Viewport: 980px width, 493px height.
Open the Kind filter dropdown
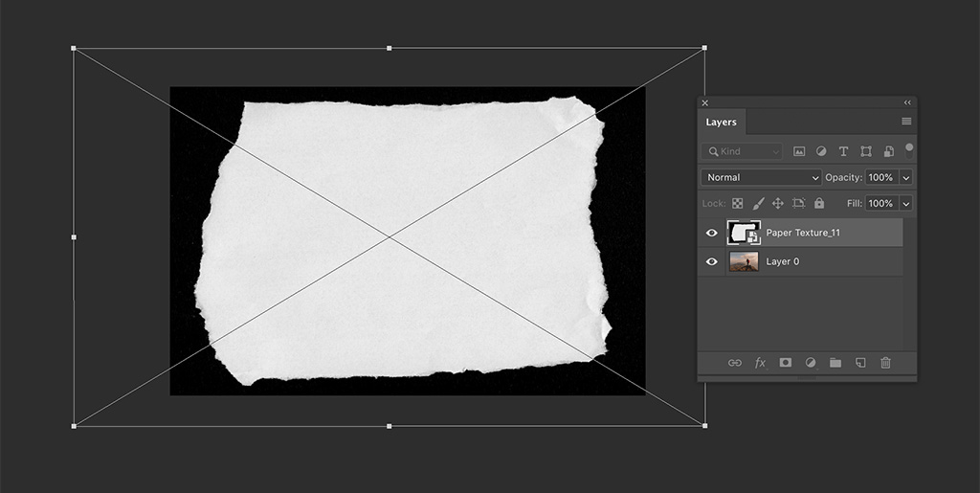tap(742, 151)
